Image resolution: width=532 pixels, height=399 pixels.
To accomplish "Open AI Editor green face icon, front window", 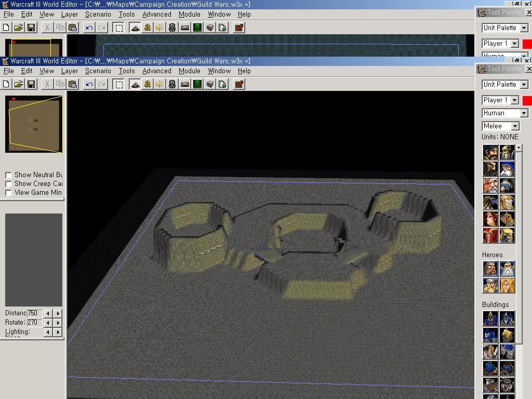I will tap(197, 84).
